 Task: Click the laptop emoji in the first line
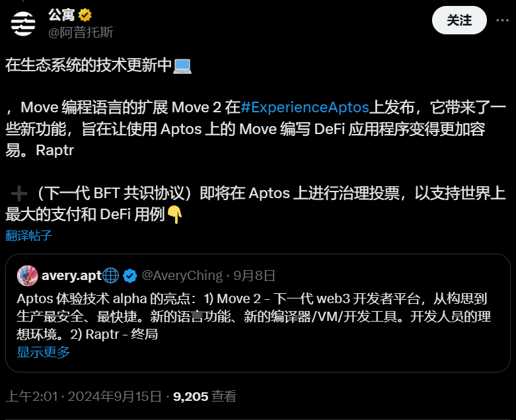182,66
